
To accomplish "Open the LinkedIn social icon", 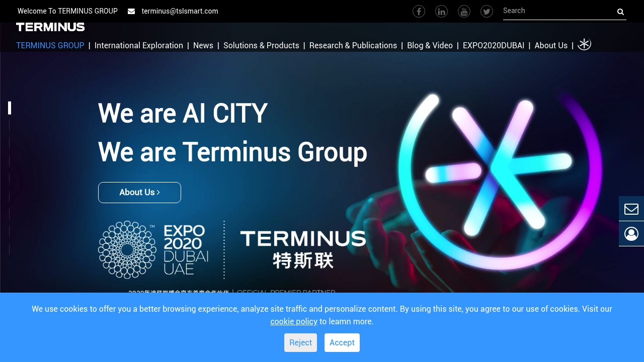I will click(441, 11).
